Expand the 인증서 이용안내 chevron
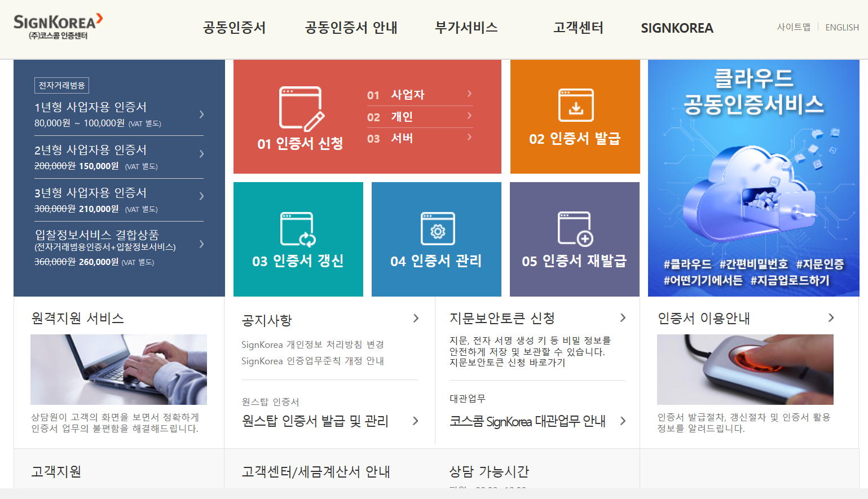 [830, 317]
